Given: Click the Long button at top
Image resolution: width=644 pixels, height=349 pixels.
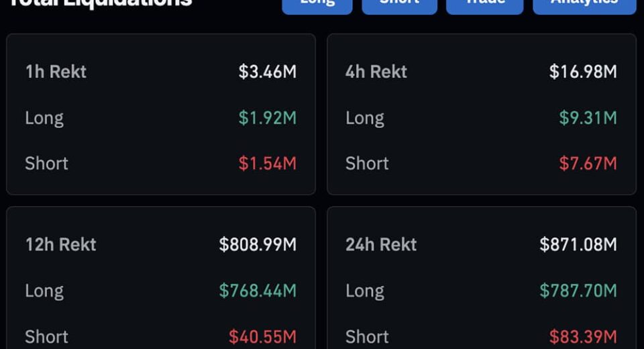Looking at the screenshot, I should tap(317, 4).
